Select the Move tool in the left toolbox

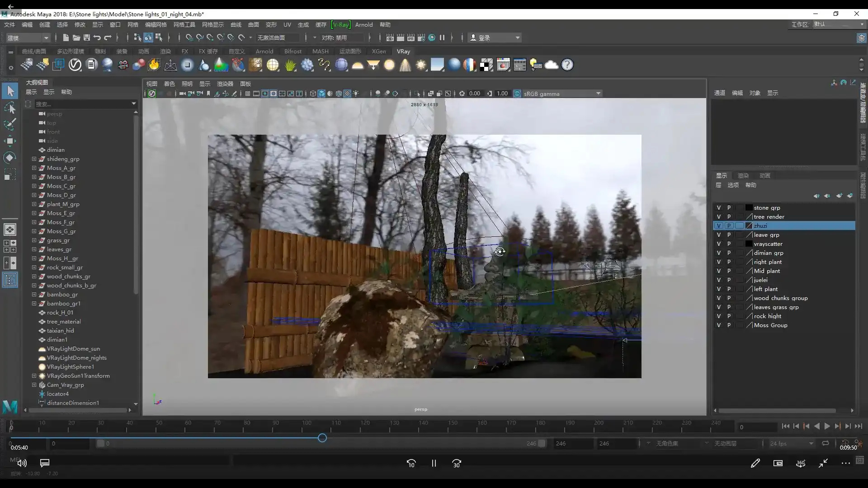point(10,141)
